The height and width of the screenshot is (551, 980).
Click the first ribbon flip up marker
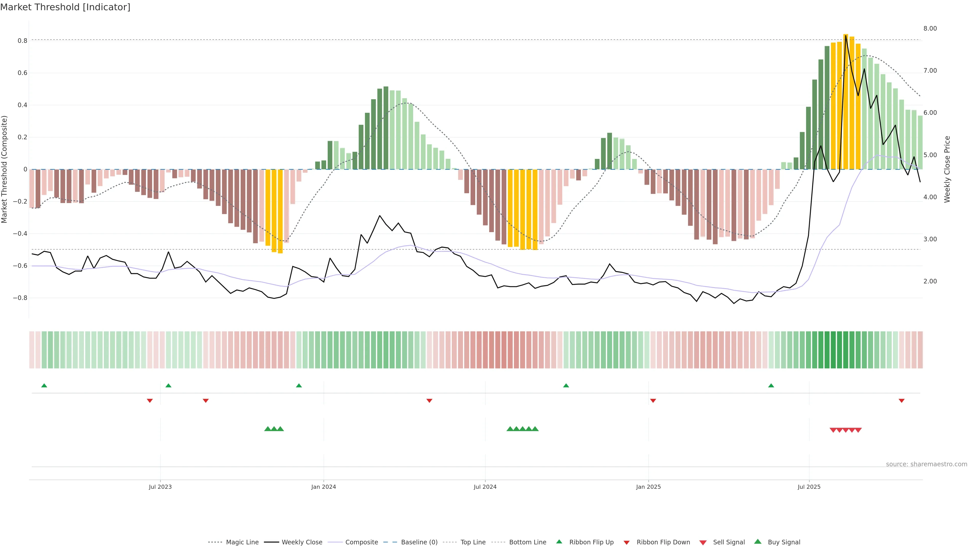[44, 386]
